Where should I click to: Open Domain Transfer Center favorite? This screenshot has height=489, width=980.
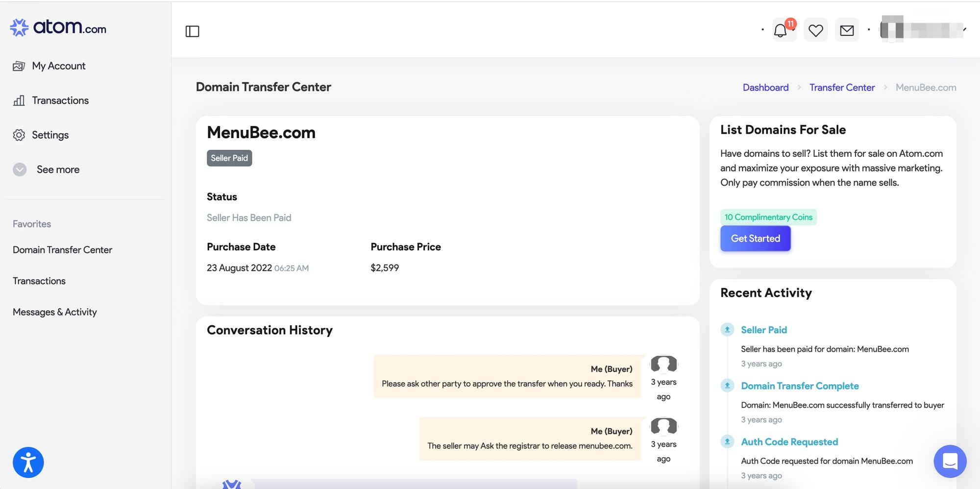62,250
